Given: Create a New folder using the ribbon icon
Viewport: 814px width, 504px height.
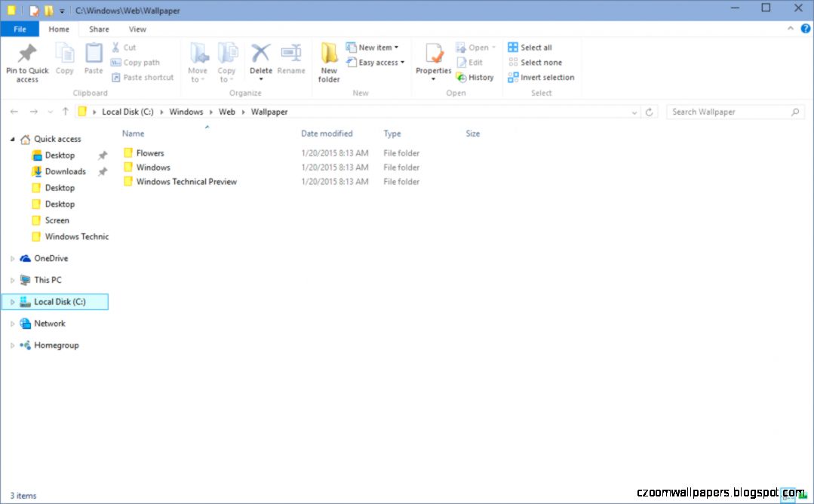Looking at the screenshot, I should 329,60.
